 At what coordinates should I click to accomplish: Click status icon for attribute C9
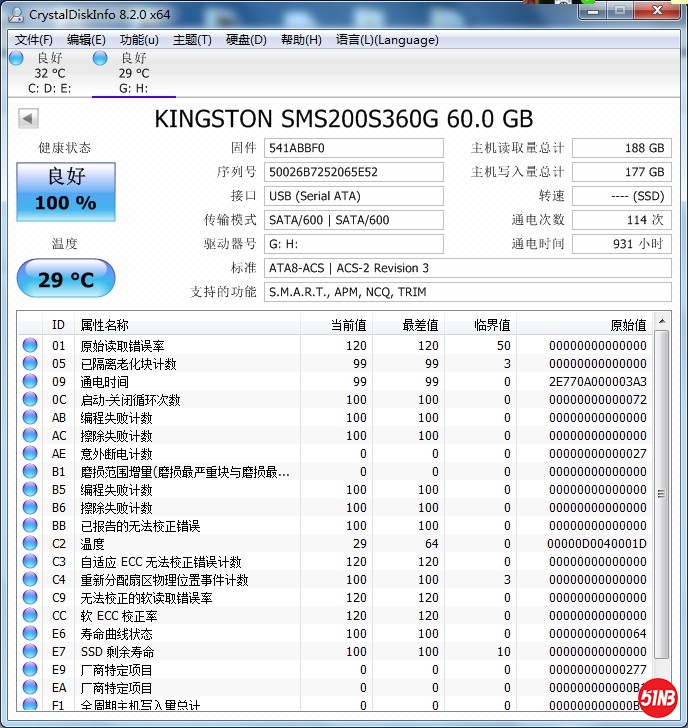[30, 597]
